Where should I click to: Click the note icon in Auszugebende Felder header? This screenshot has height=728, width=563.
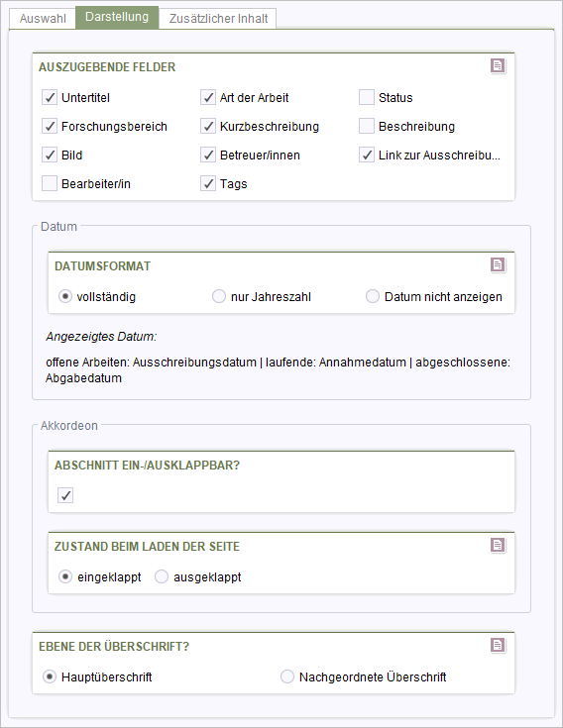click(498, 66)
